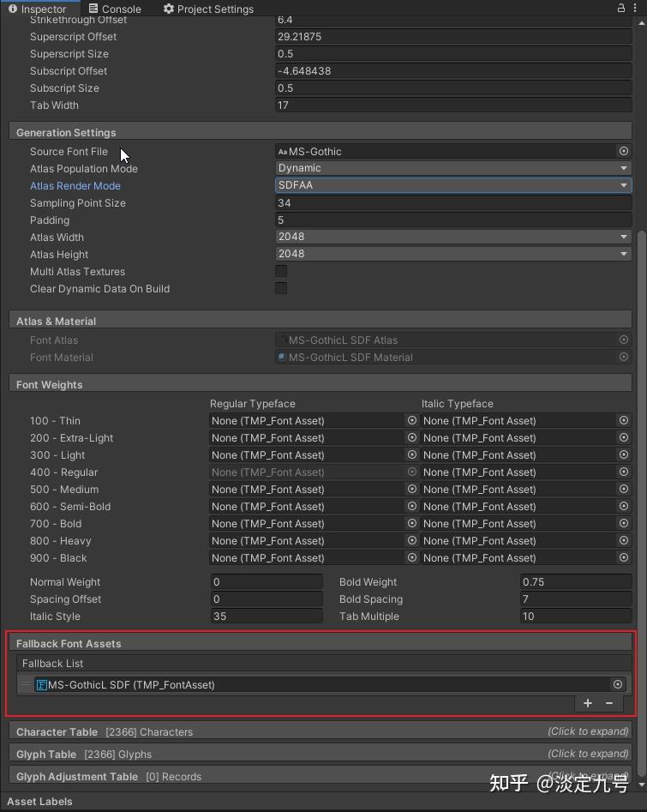Open the Atlas Population Mode dropdown

point(454,168)
